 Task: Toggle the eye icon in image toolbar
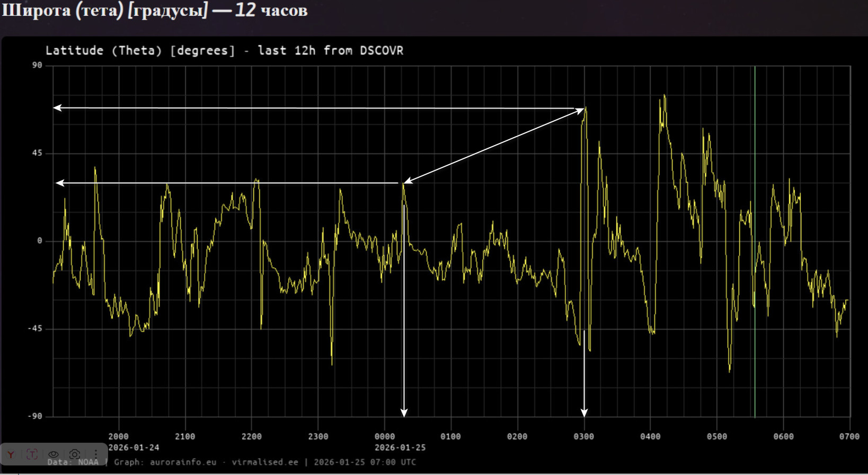coord(54,454)
